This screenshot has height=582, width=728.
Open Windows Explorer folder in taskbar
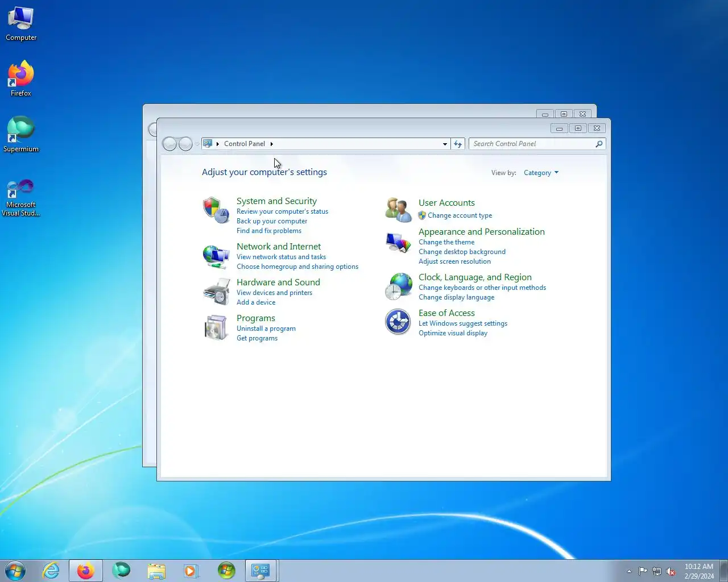pyautogui.click(x=156, y=571)
